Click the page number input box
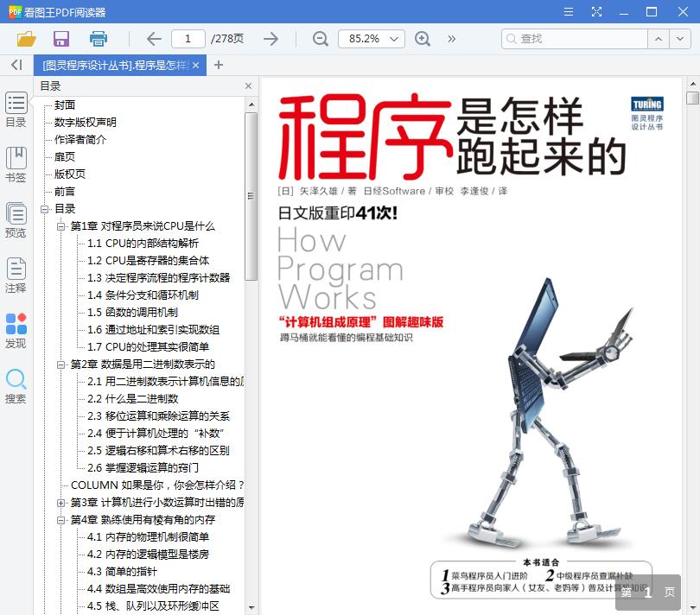Image resolution: width=700 pixels, height=615 pixels. (188, 39)
